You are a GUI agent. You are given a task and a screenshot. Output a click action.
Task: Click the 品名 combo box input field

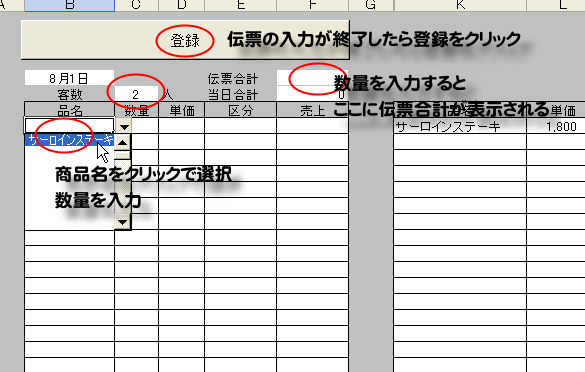[69, 126]
